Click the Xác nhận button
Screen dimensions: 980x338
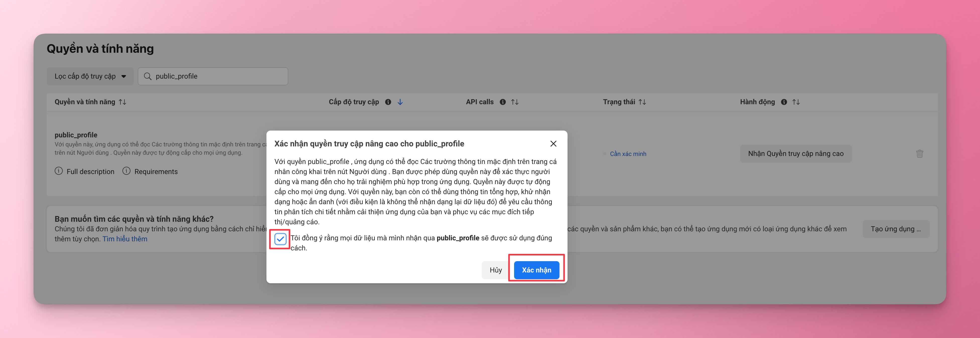pyautogui.click(x=536, y=270)
